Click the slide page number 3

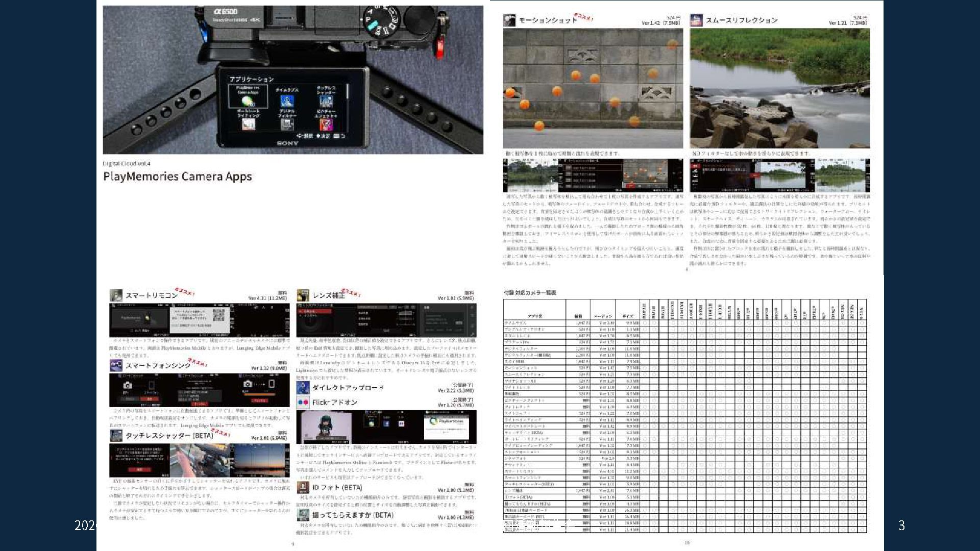[901, 525]
